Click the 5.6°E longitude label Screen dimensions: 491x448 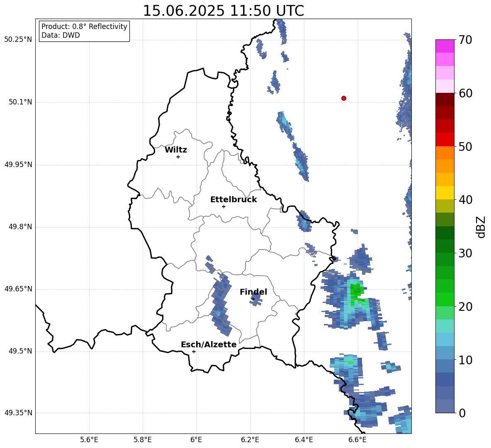tap(89, 440)
